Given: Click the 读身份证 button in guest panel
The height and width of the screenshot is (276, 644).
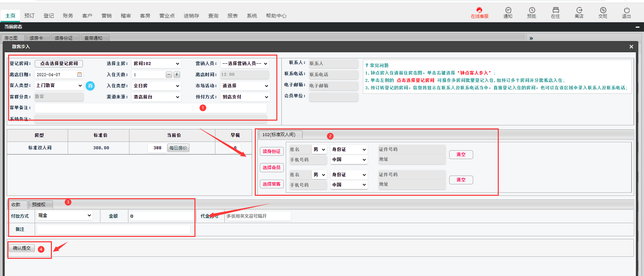Looking at the screenshot, I should pyautogui.click(x=272, y=151).
